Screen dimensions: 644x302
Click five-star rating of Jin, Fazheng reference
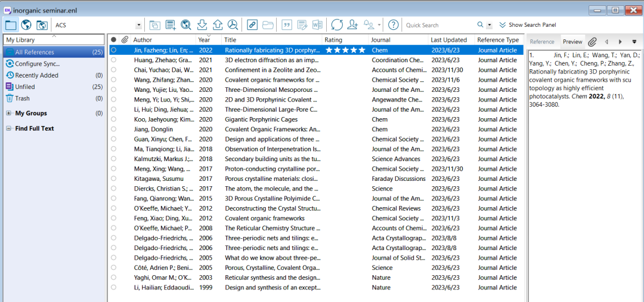click(345, 50)
